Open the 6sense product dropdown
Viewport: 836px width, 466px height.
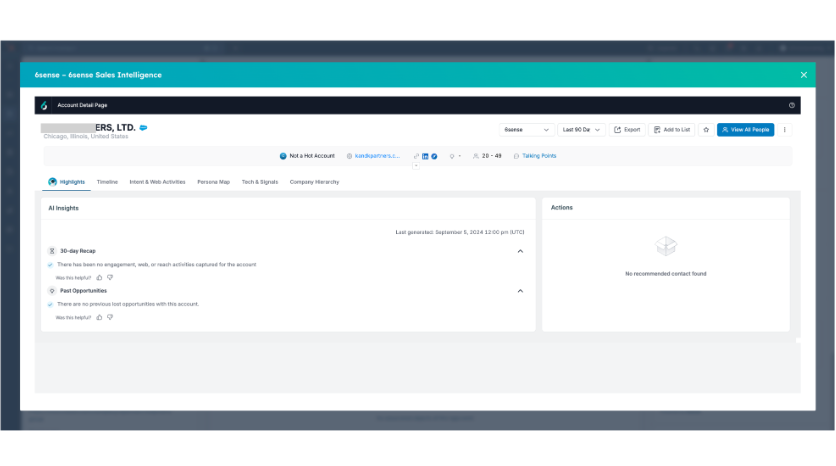pos(526,130)
